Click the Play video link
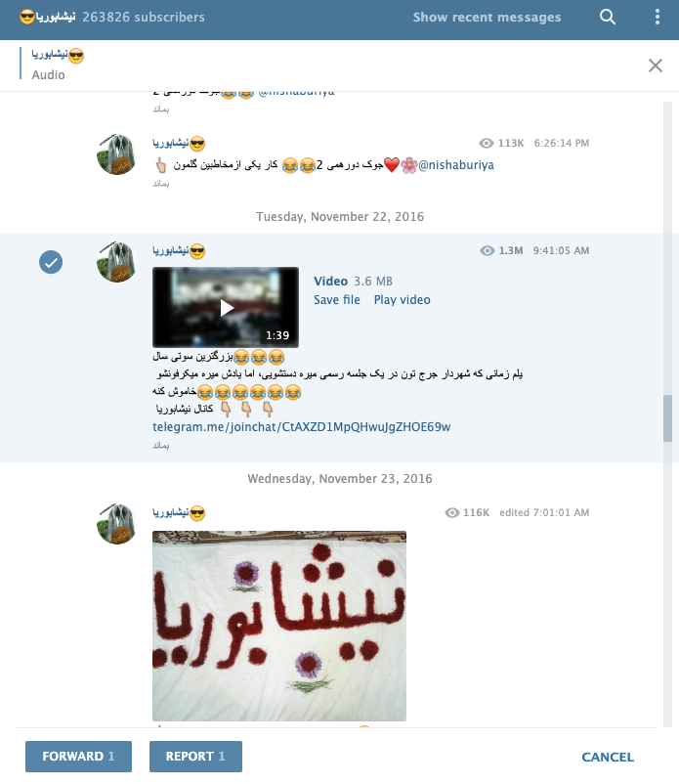 point(403,300)
